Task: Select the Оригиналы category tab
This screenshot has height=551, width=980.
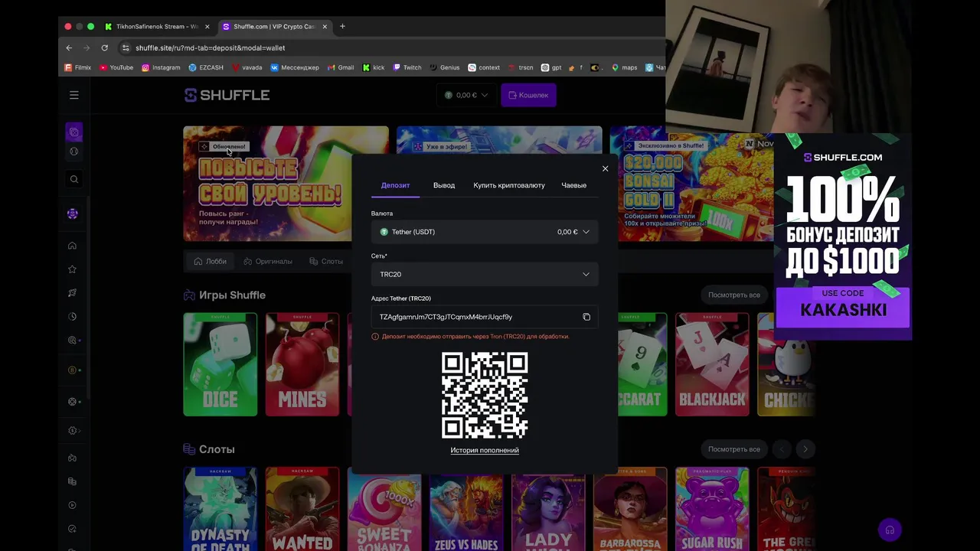Action: [268, 261]
